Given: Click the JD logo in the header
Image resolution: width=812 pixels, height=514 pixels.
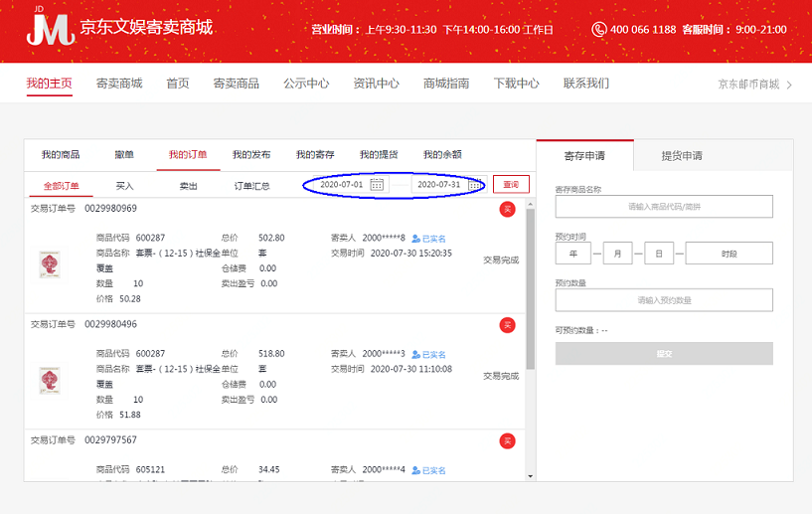Looking at the screenshot, I should tap(50, 28).
